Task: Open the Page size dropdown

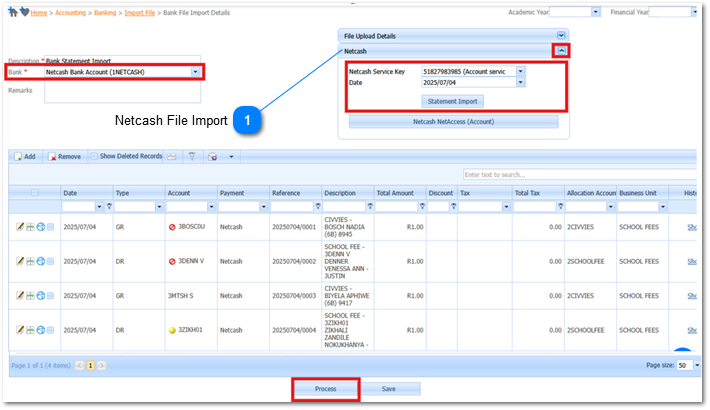Action: tap(697, 365)
